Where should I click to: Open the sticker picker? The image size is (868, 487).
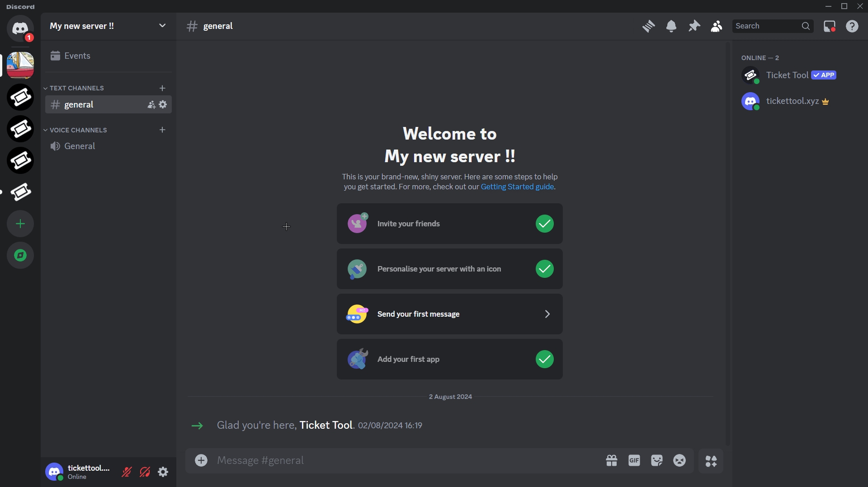coord(657,460)
